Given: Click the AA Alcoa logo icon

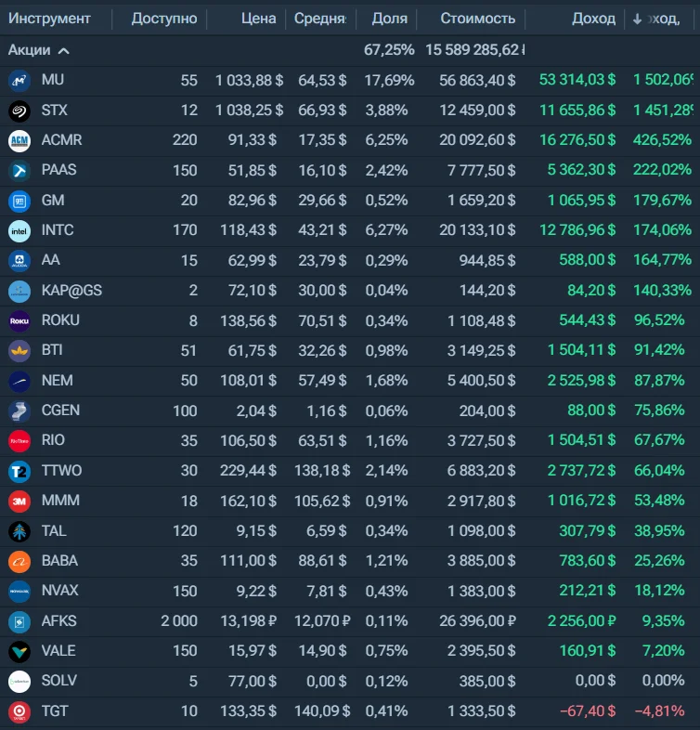Looking at the screenshot, I should (x=19, y=261).
